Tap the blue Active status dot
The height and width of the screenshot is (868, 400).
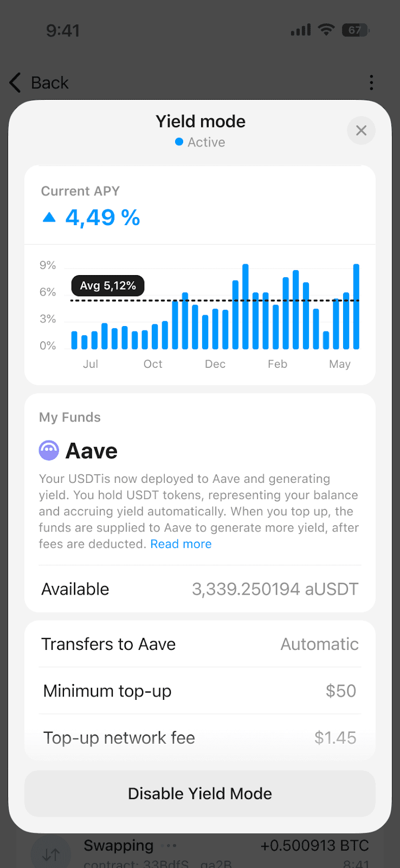(x=179, y=142)
